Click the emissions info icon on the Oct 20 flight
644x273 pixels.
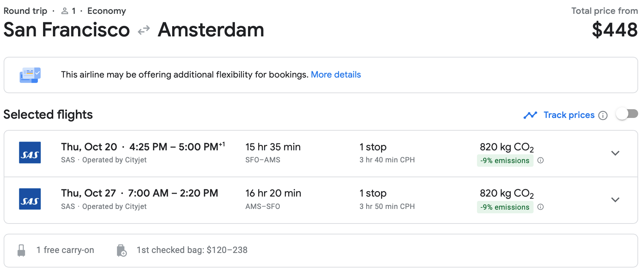(x=541, y=161)
